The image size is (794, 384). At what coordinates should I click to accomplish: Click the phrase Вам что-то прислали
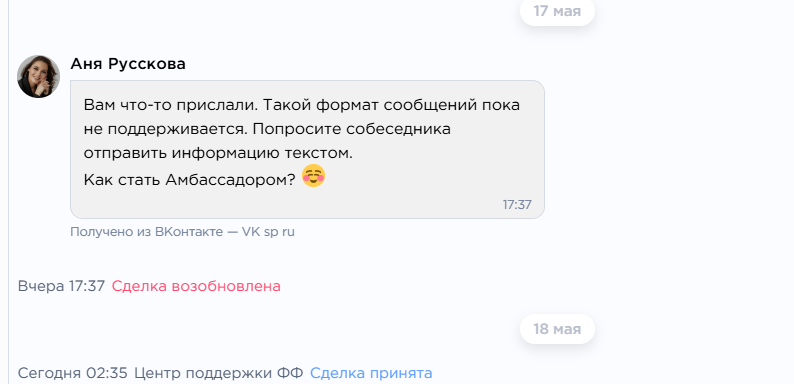click(x=171, y=105)
